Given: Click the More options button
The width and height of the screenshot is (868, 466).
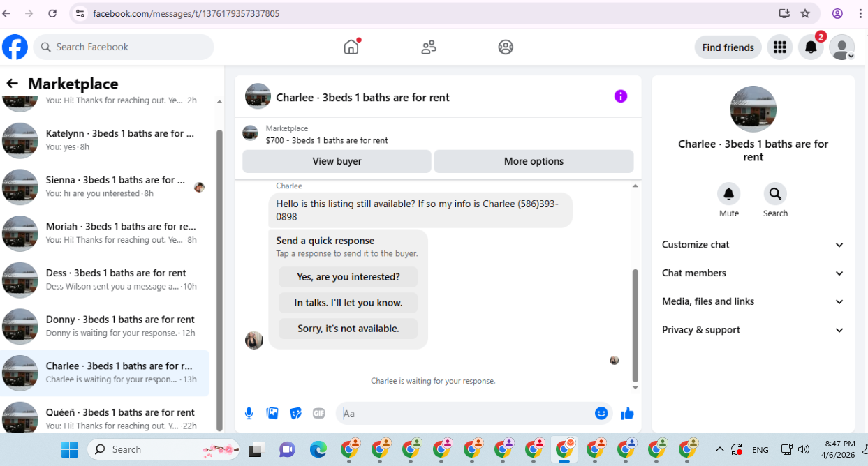Looking at the screenshot, I should (x=534, y=161).
